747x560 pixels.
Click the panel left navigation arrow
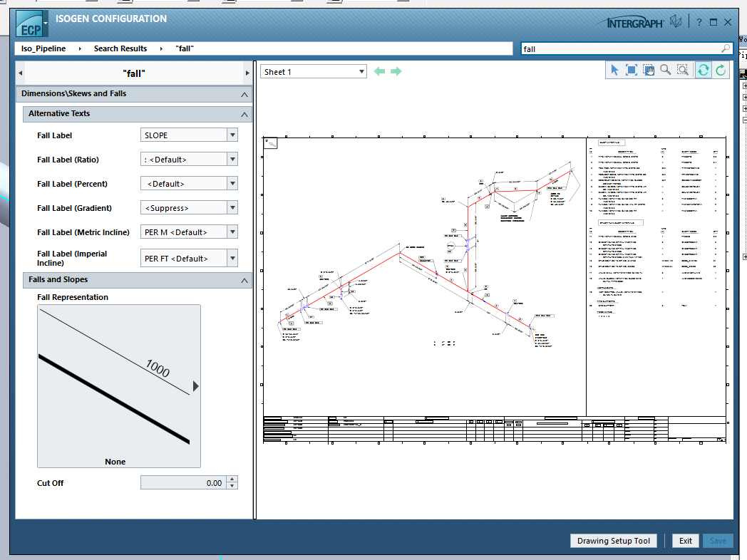20,73
